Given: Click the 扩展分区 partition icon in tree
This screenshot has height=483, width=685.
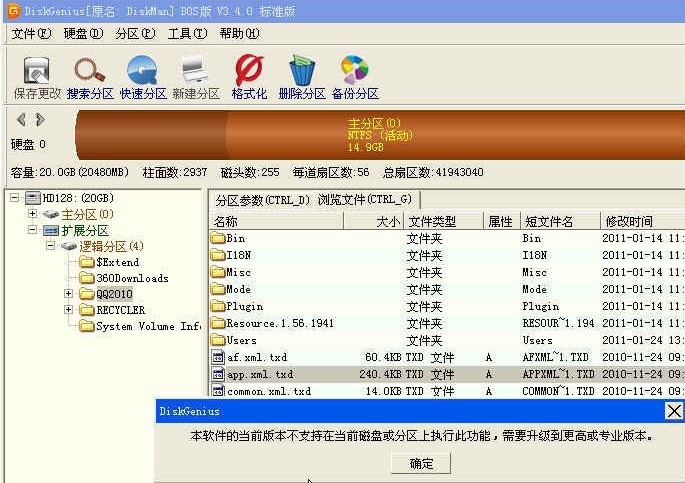Looking at the screenshot, I should point(51,230).
